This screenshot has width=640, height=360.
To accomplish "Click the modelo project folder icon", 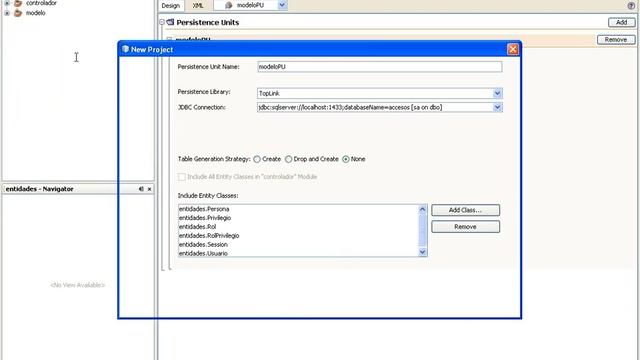I will point(18,13).
